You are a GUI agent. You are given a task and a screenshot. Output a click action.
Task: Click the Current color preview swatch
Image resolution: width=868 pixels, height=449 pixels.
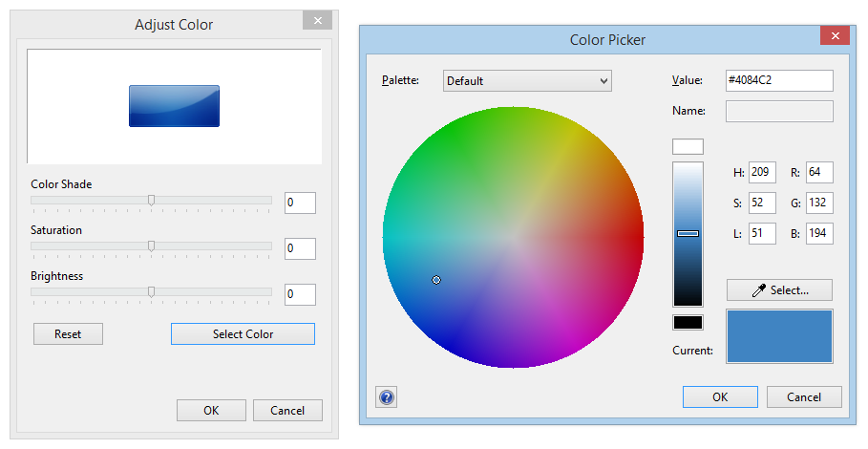(779, 336)
